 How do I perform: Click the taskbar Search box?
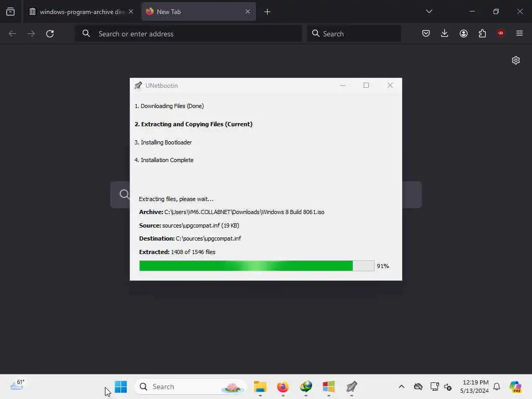point(191,387)
